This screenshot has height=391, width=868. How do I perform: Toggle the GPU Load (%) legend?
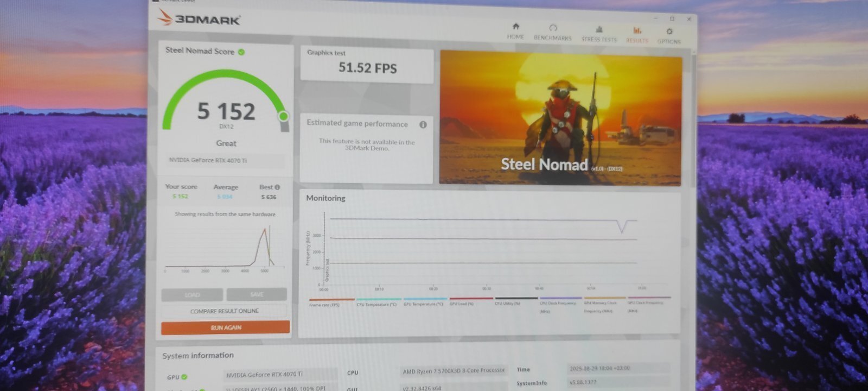pos(470,301)
